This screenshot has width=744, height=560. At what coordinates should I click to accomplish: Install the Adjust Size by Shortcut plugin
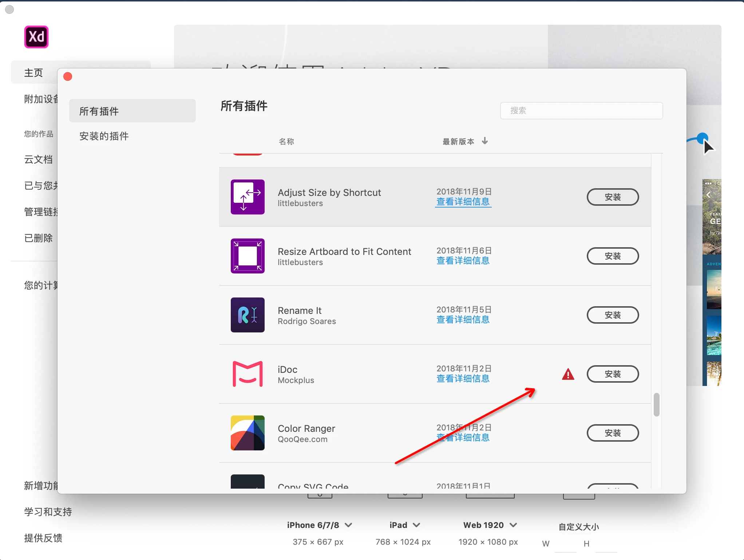pos(613,197)
